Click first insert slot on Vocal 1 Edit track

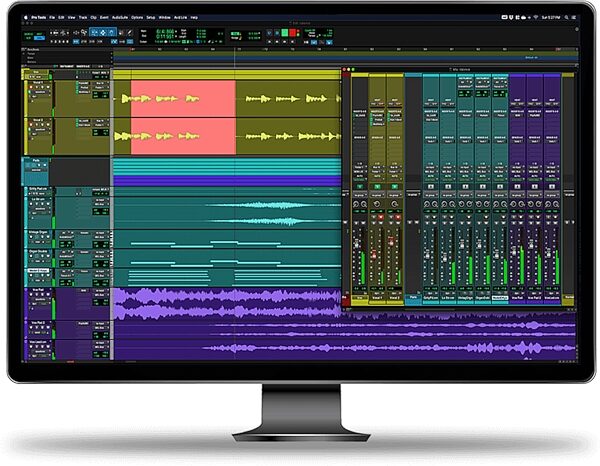pyautogui.click(x=83, y=83)
